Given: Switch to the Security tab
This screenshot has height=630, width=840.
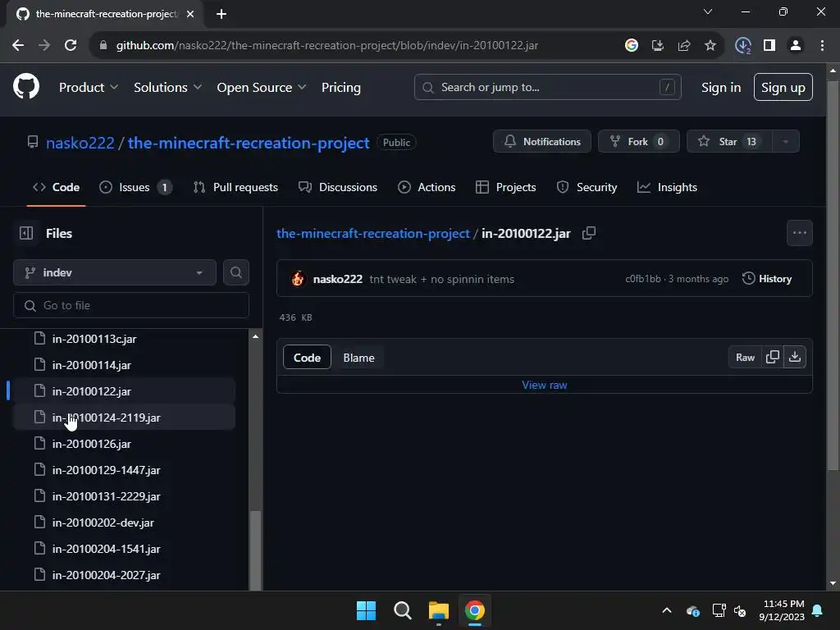Looking at the screenshot, I should pos(587,187).
